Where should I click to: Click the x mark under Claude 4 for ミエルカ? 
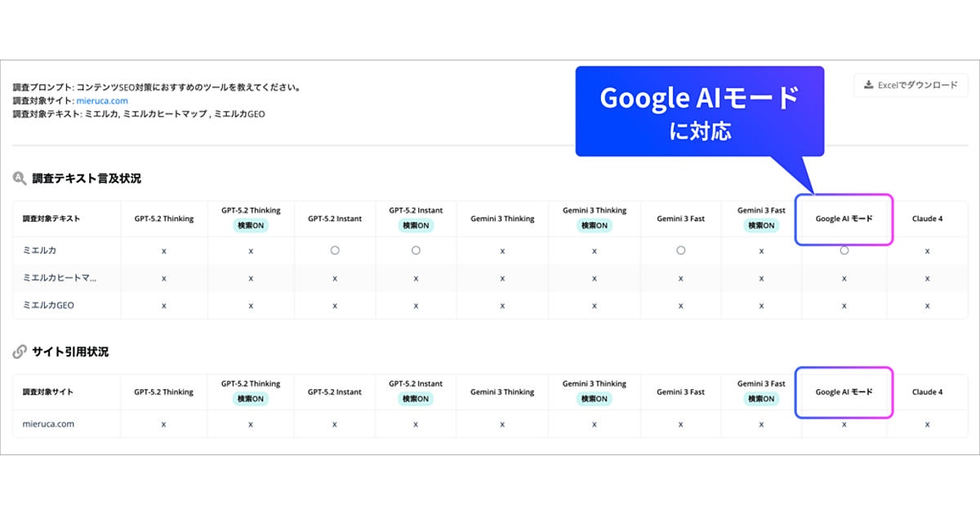point(927,251)
